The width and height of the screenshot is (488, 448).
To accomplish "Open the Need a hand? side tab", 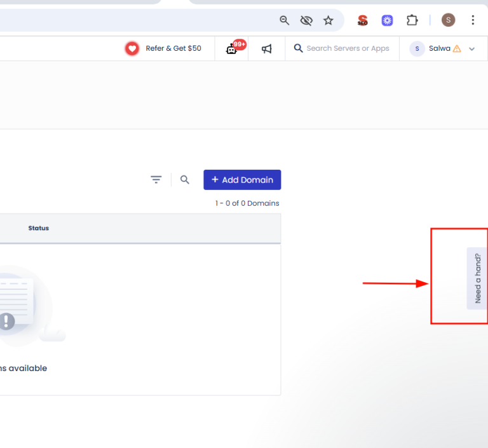I will [x=477, y=278].
